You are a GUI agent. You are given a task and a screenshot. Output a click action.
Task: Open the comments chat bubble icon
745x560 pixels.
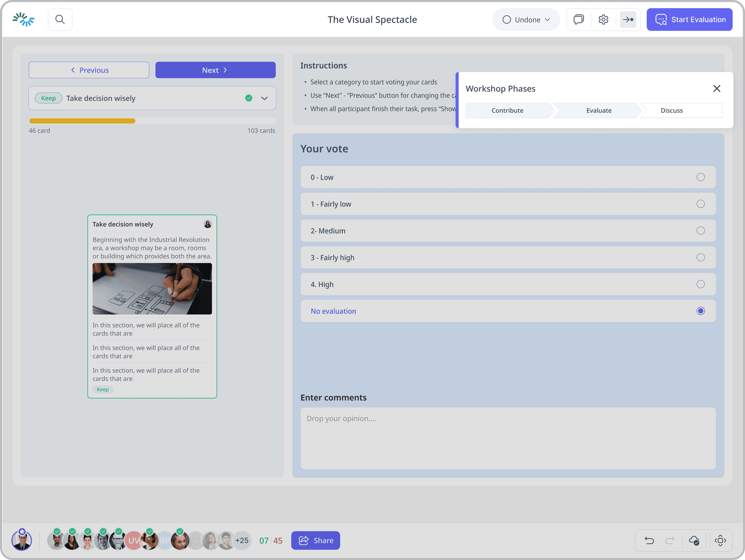click(579, 20)
